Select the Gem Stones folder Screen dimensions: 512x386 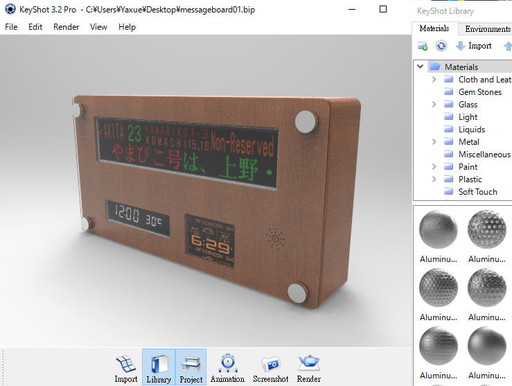click(473, 92)
